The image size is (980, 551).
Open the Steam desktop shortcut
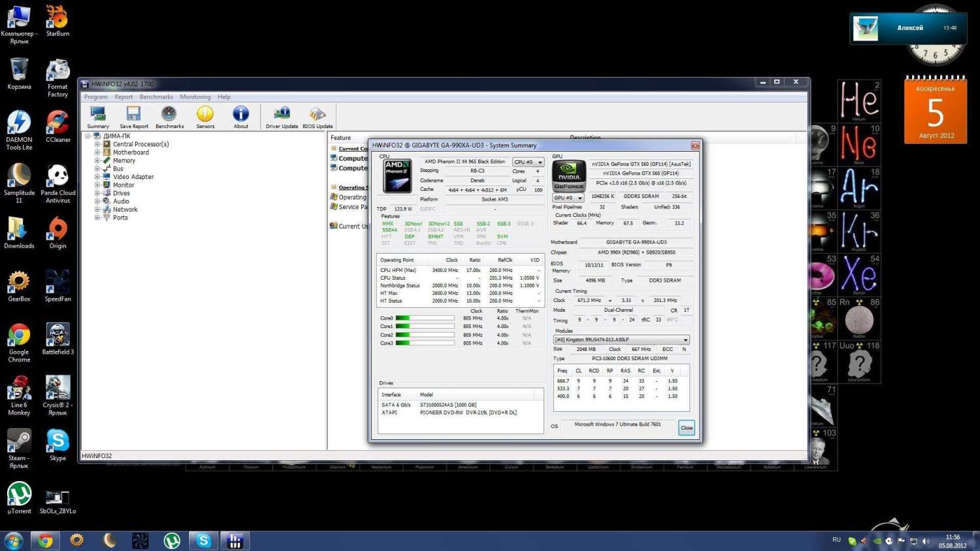(x=19, y=449)
